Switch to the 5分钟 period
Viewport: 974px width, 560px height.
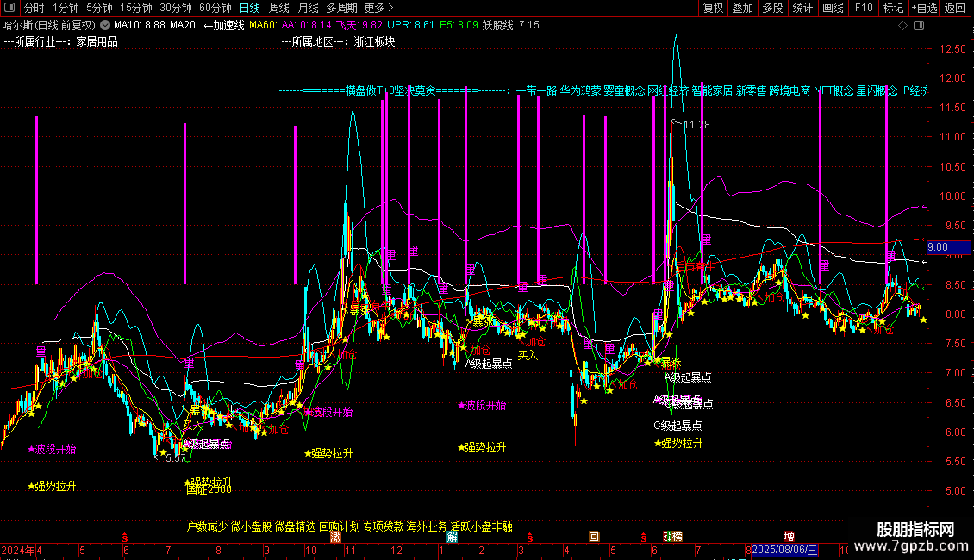coord(99,8)
